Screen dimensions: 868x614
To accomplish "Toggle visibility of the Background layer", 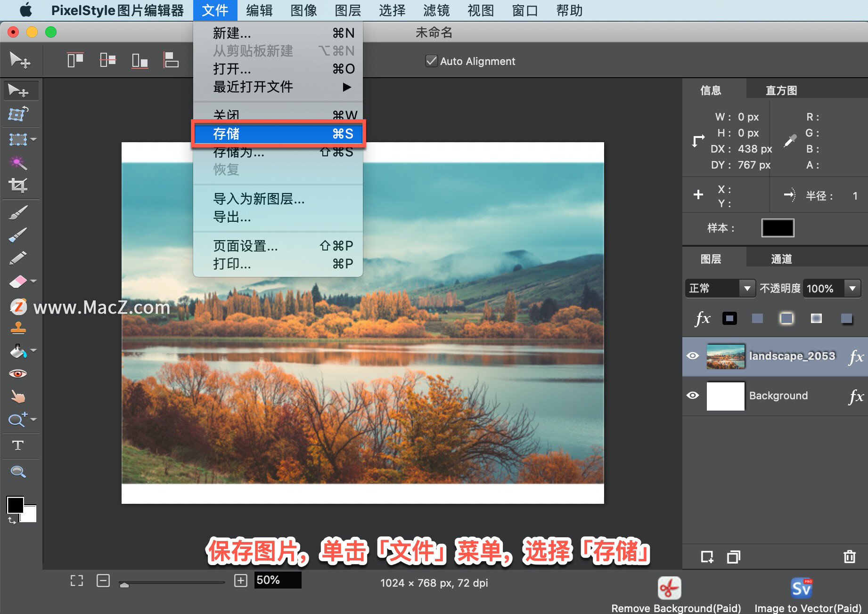I will pyautogui.click(x=693, y=396).
